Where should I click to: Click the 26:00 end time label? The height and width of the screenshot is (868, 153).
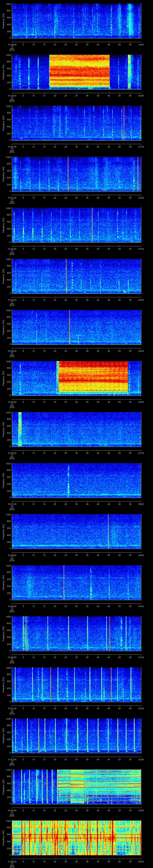(x=141, y=402)
